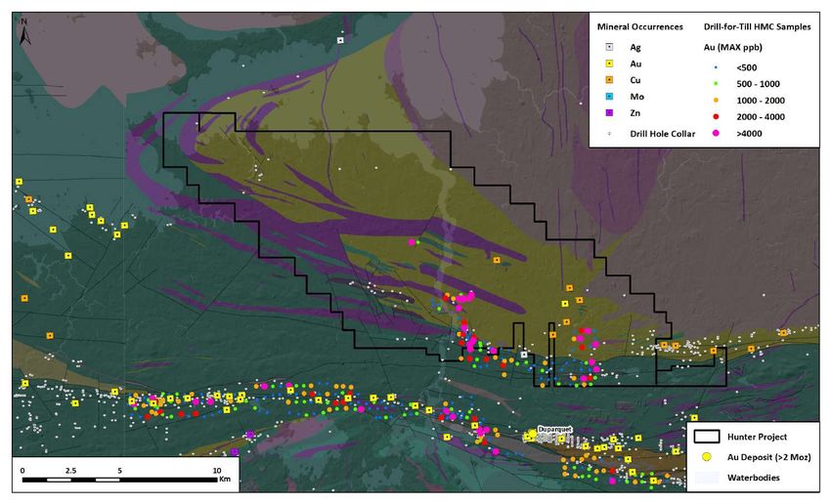Click the Zn purple square legend symbol
The width and height of the screenshot is (831, 504).
point(609,112)
